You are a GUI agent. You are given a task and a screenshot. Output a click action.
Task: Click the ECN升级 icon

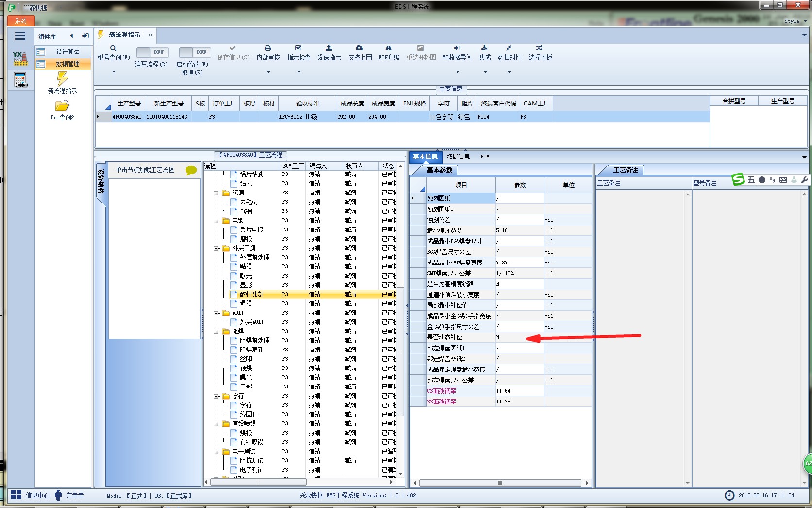[x=389, y=48]
